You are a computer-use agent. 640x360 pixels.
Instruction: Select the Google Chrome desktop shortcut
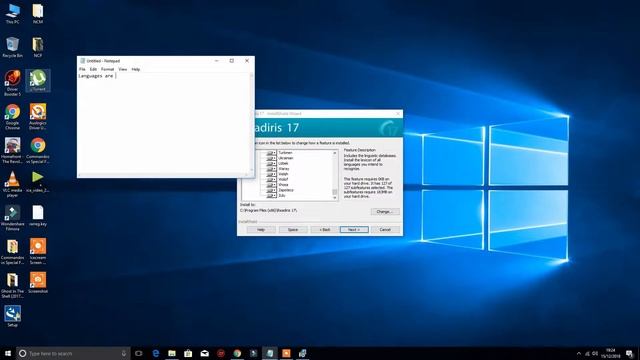click(12, 117)
